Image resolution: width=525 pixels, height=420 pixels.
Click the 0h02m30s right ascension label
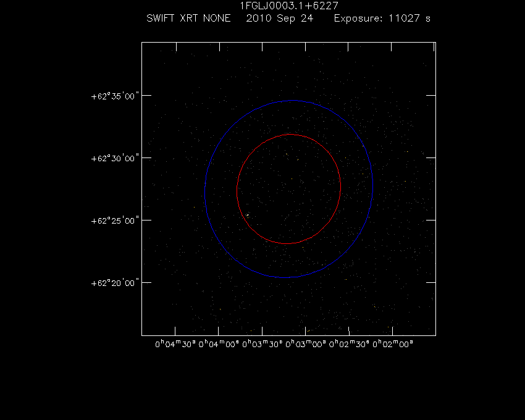point(349,344)
